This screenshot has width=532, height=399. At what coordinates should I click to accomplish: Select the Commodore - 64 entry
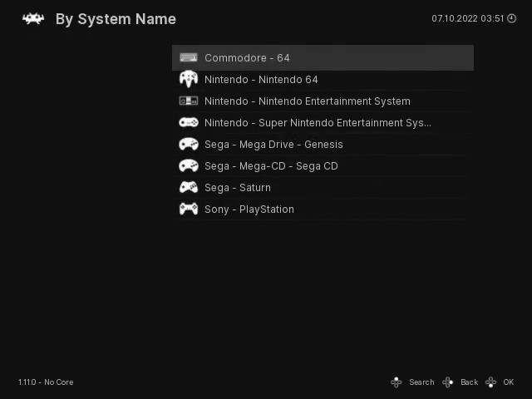pos(323,57)
